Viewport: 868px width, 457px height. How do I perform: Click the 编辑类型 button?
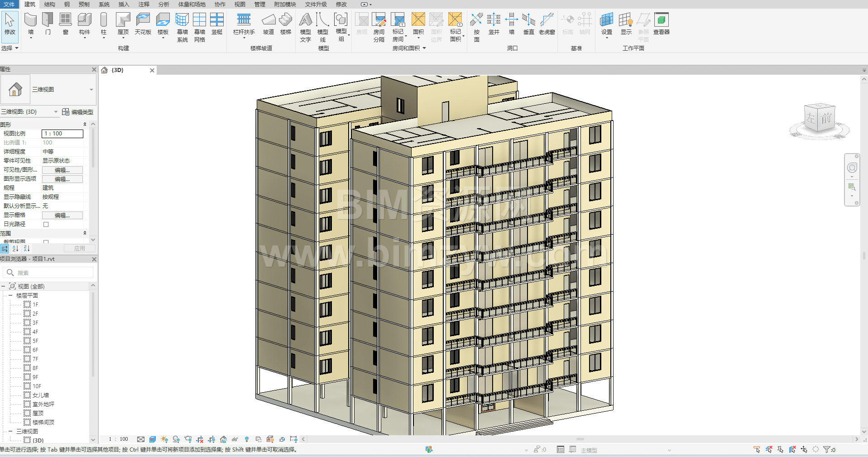(78, 112)
